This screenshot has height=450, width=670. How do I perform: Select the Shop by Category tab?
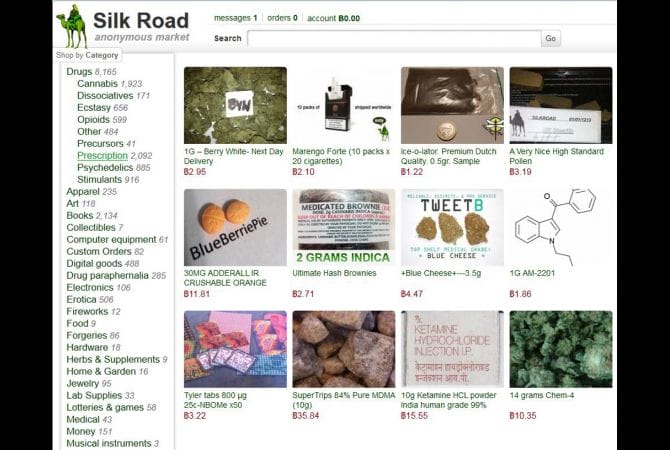pos(87,55)
